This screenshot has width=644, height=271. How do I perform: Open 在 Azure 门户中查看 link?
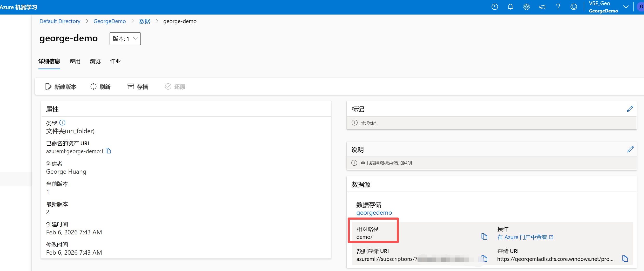525,237
